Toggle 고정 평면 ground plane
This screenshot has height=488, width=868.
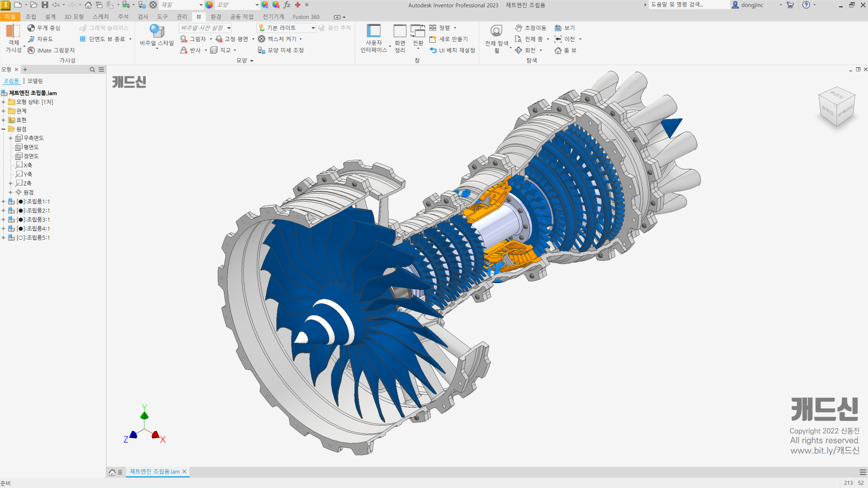click(x=232, y=39)
